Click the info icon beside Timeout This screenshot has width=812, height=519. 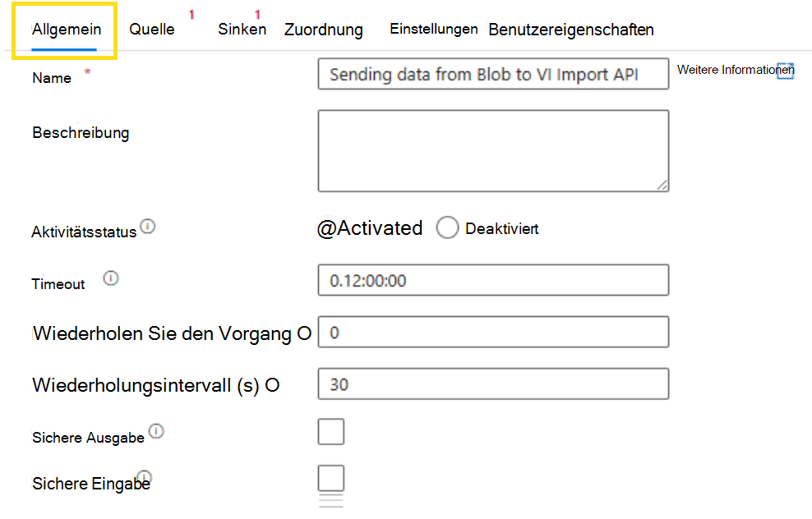(x=111, y=278)
